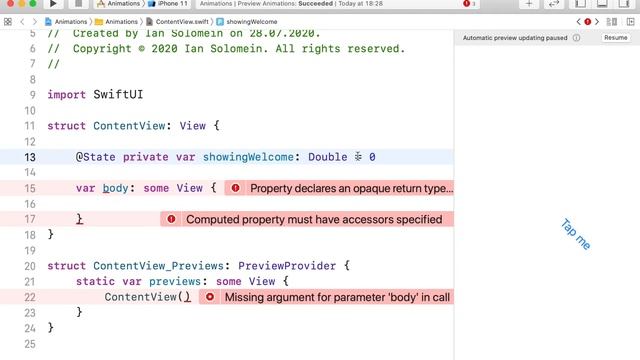Go forward in editor history
640x360 pixels.
(35, 22)
